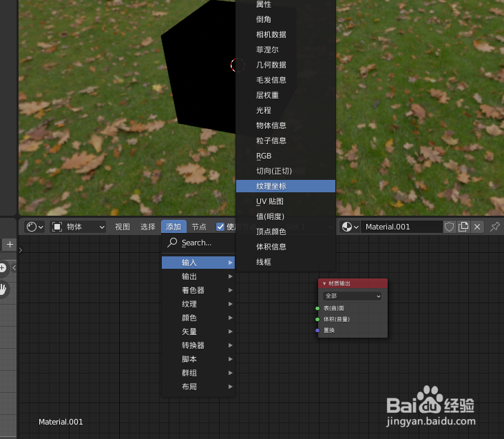The image size is (504, 439).
Task: Add the 线框 input node
Action: [x=286, y=262]
